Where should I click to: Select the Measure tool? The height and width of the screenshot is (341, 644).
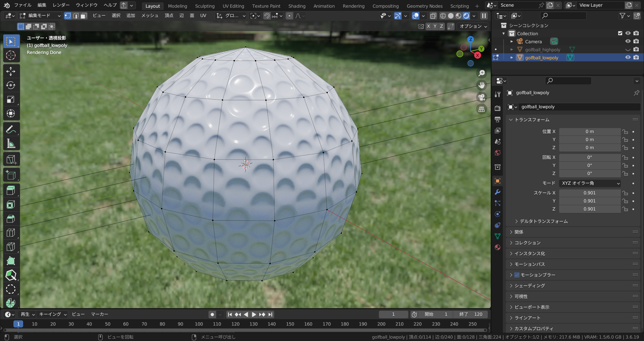click(11, 144)
